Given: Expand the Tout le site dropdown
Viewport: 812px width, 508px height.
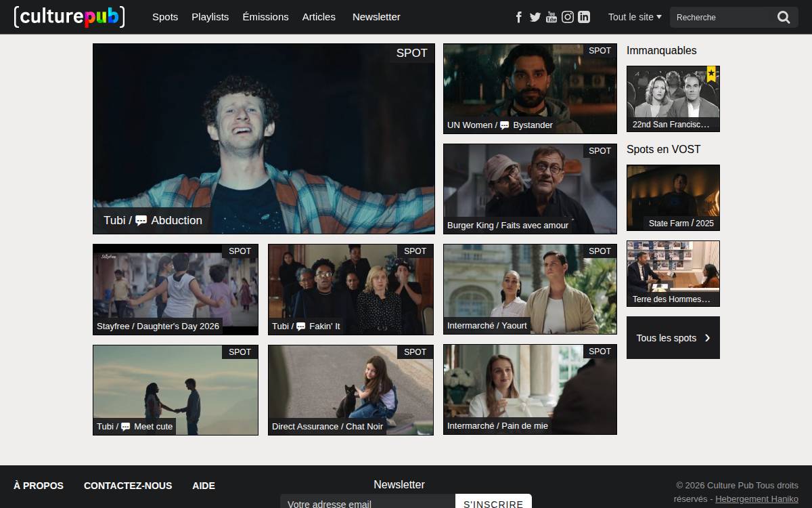Looking at the screenshot, I should click(x=635, y=17).
